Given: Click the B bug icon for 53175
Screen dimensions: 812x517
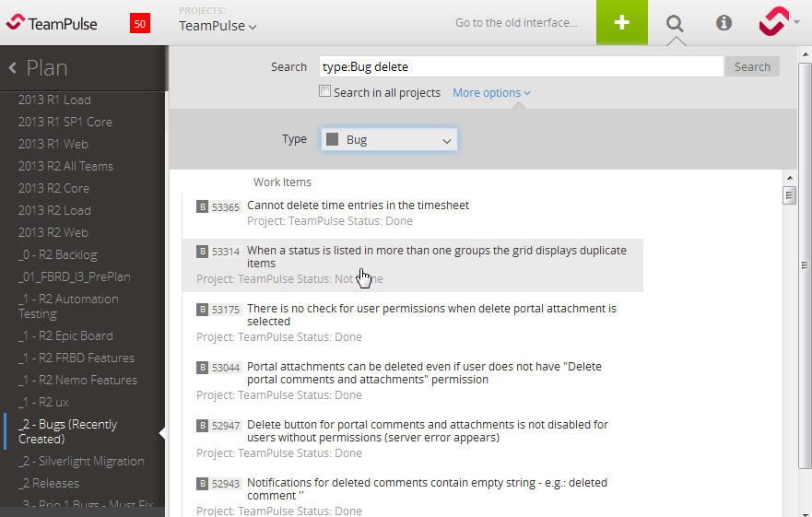Looking at the screenshot, I should tap(202, 310).
